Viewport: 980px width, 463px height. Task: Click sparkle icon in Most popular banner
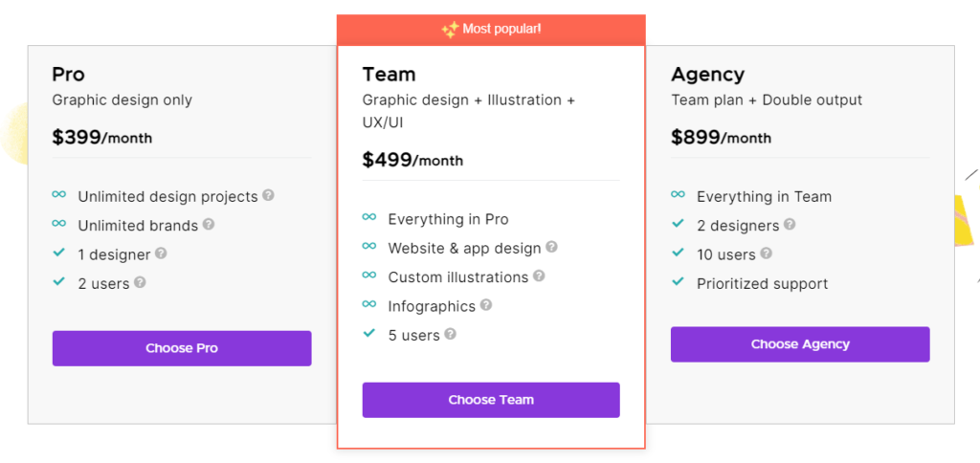pyautogui.click(x=450, y=30)
